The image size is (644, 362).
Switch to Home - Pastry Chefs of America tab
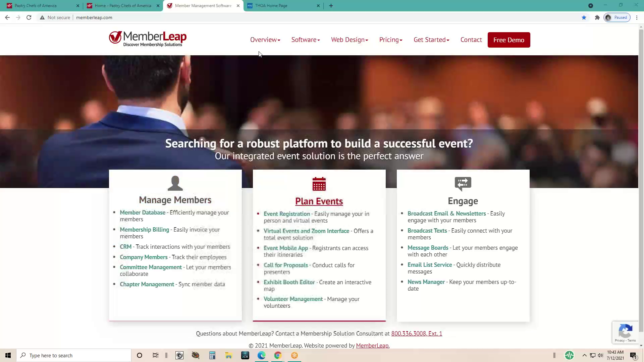pos(123,6)
